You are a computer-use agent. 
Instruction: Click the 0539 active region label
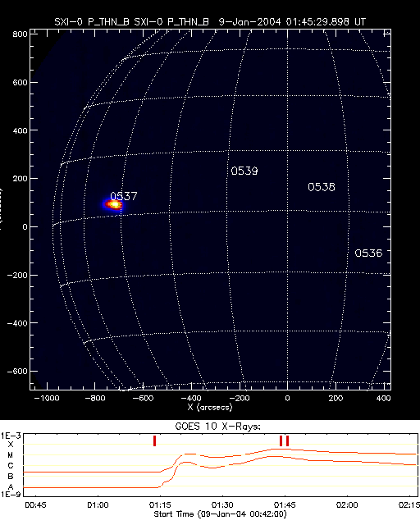pyautogui.click(x=244, y=171)
